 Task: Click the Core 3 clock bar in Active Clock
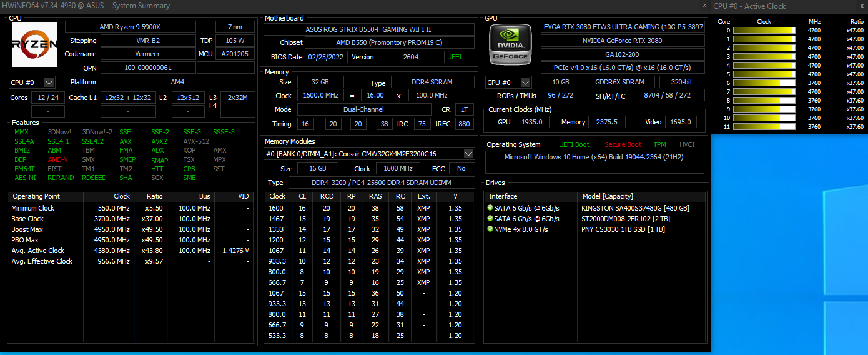[x=764, y=56]
